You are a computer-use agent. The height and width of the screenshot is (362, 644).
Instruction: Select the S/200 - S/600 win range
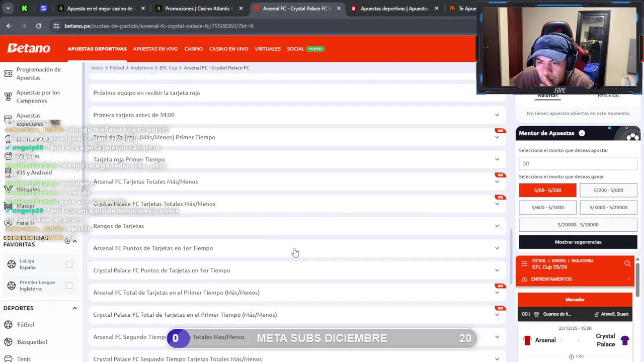(x=608, y=190)
